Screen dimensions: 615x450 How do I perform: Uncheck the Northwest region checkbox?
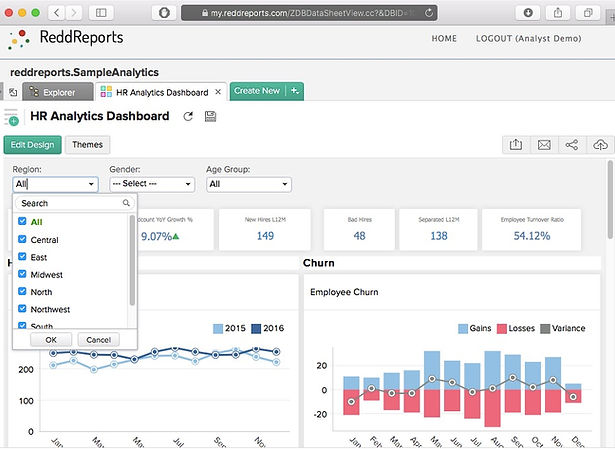coord(22,309)
